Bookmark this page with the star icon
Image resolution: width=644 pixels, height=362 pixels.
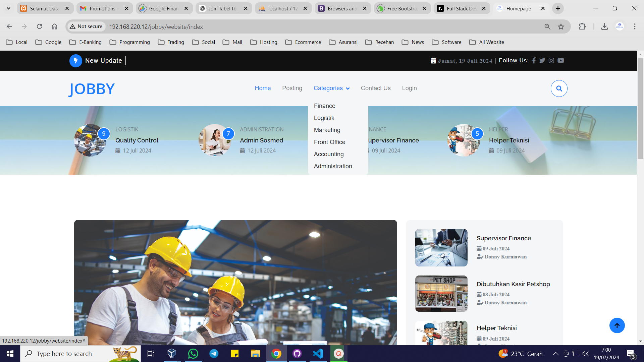pos(561,27)
